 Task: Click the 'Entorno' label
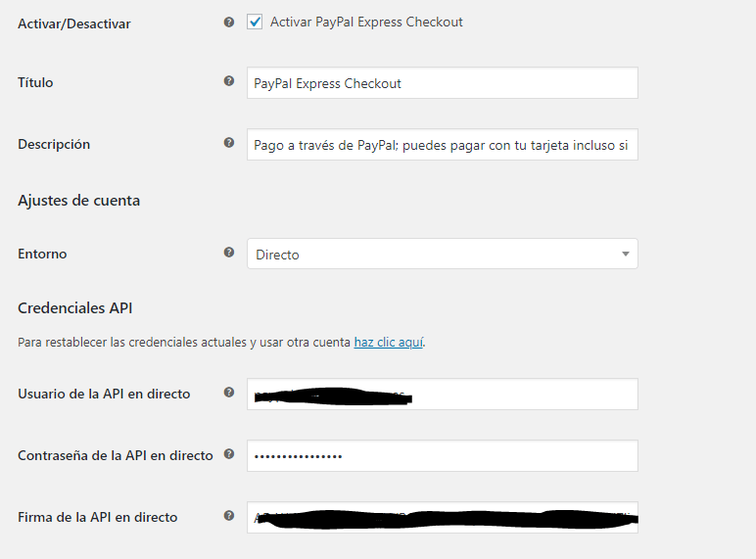point(42,254)
